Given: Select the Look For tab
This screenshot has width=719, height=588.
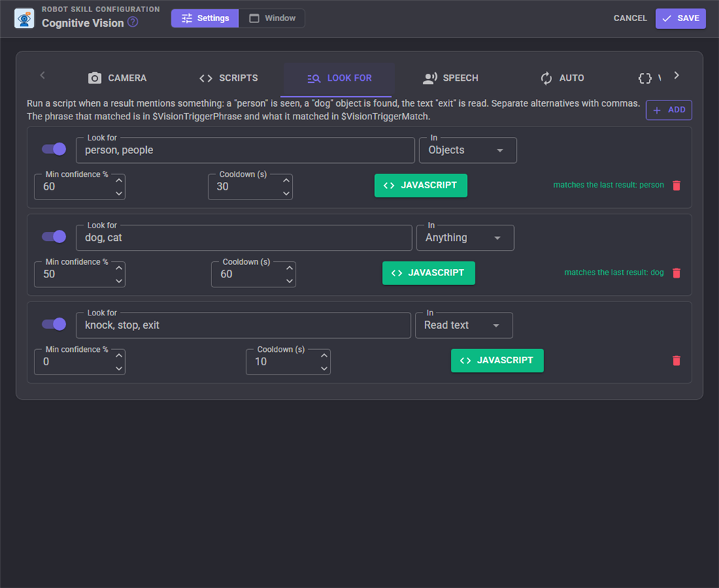Looking at the screenshot, I should point(339,78).
